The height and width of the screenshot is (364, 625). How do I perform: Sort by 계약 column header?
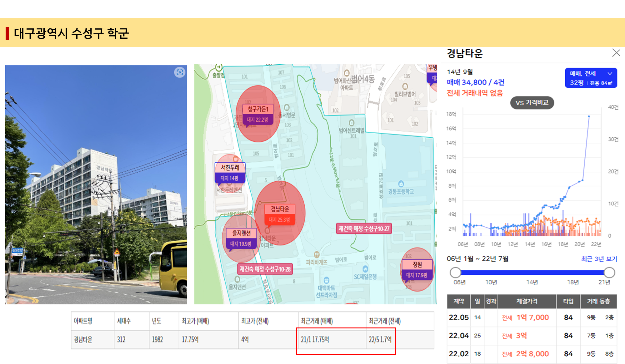click(458, 301)
